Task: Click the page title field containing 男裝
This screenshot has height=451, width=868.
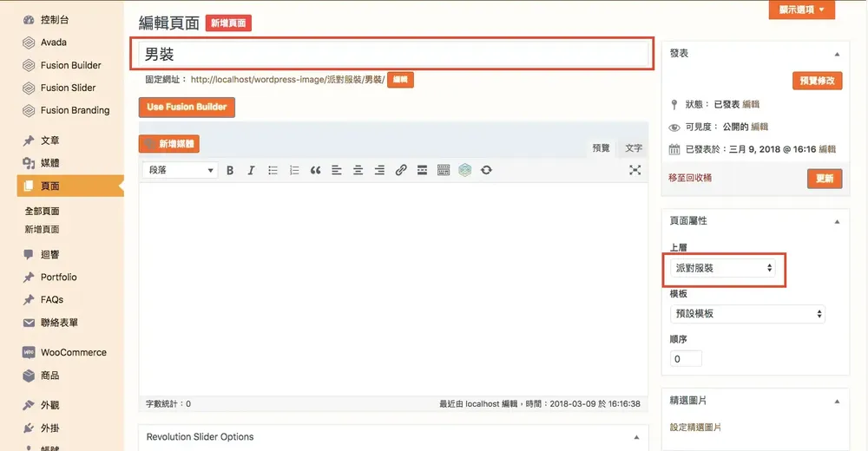Action: tap(393, 54)
